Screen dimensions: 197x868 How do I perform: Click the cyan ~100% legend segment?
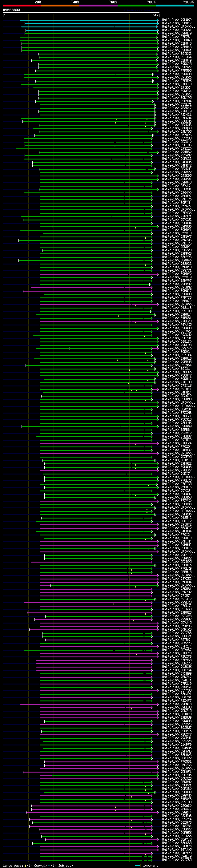[x=175, y=6]
